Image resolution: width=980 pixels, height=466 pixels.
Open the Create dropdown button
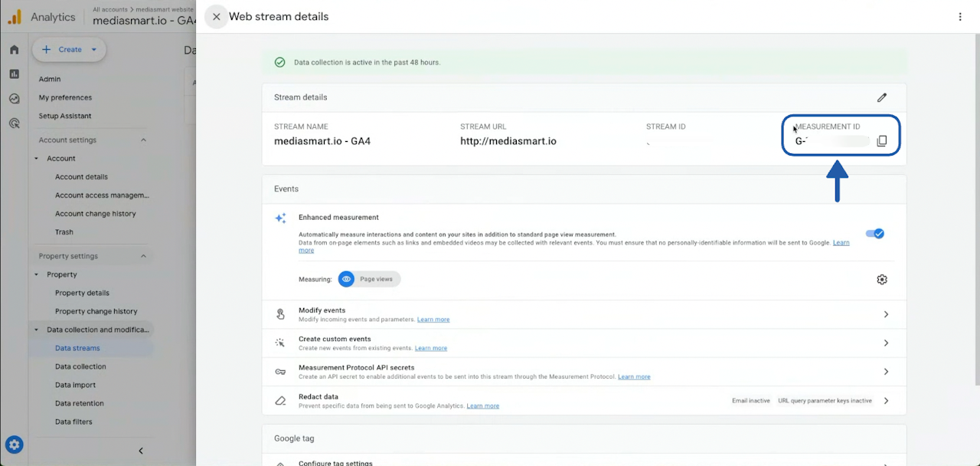pos(69,50)
